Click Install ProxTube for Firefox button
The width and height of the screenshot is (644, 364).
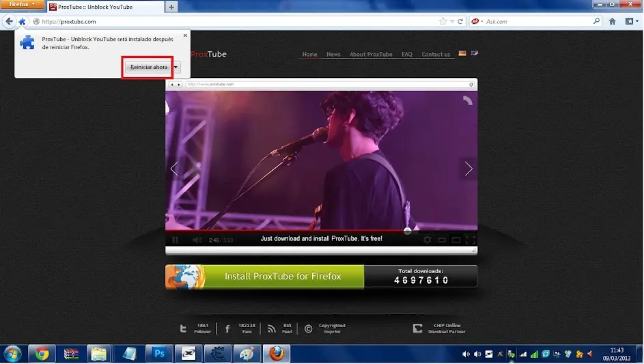[264, 277]
